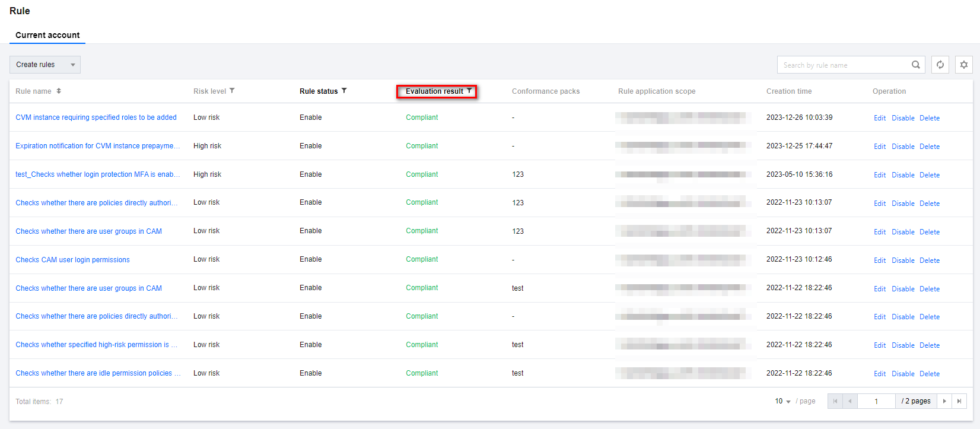Delete the CVM instance requiring specified roles rule
Viewport: 980px width, 429px height.
pyautogui.click(x=930, y=118)
